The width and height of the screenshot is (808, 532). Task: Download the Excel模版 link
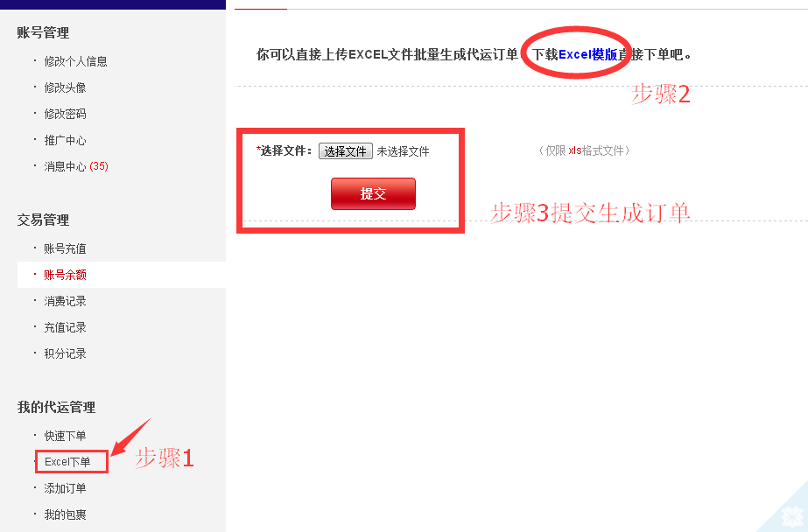click(588, 54)
